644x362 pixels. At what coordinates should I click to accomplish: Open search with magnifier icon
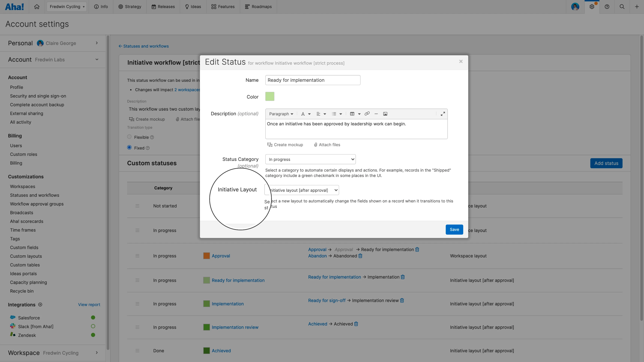click(x=622, y=7)
